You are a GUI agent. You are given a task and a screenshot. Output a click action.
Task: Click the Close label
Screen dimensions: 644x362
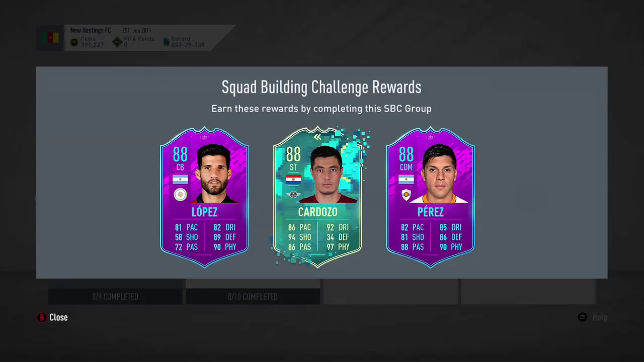(58, 317)
